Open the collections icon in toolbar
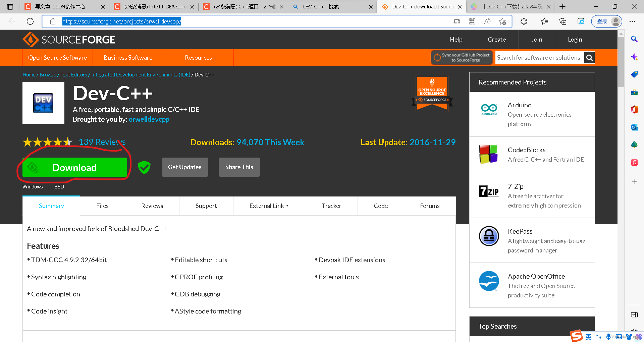This screenshot has width=644, height=342. click(x=563, y=21)
